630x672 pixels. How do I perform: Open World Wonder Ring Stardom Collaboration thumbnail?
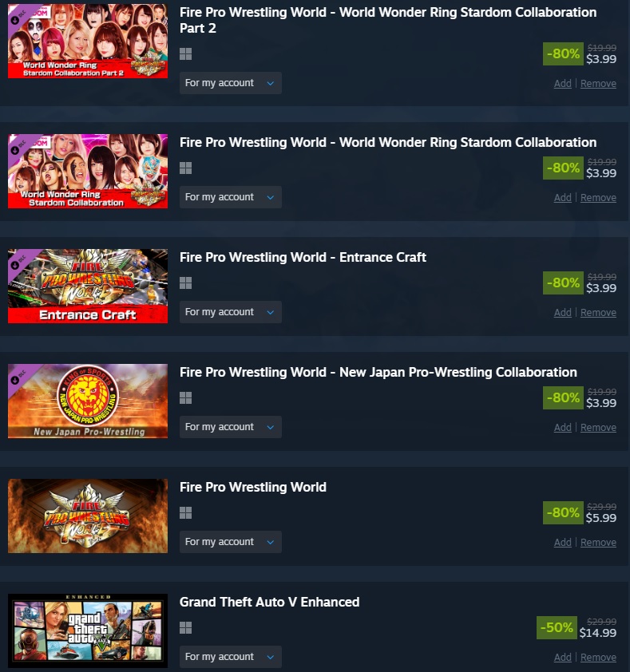(88, 171)
